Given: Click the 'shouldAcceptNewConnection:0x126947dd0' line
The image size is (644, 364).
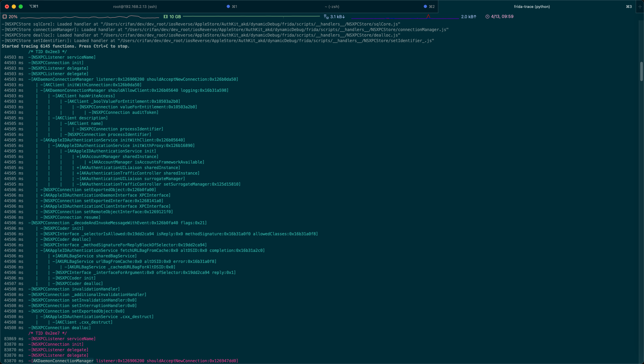Looking at the screenshot, I should pos(133,361).
